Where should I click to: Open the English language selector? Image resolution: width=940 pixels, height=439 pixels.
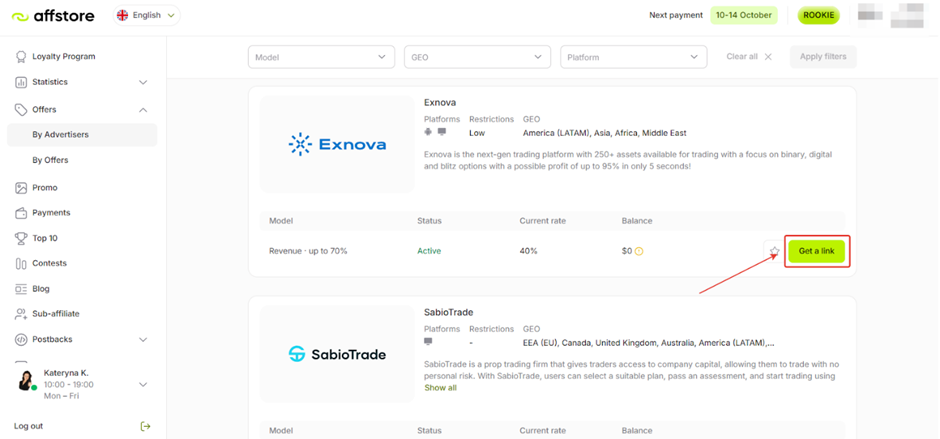(x=146, y=15)
